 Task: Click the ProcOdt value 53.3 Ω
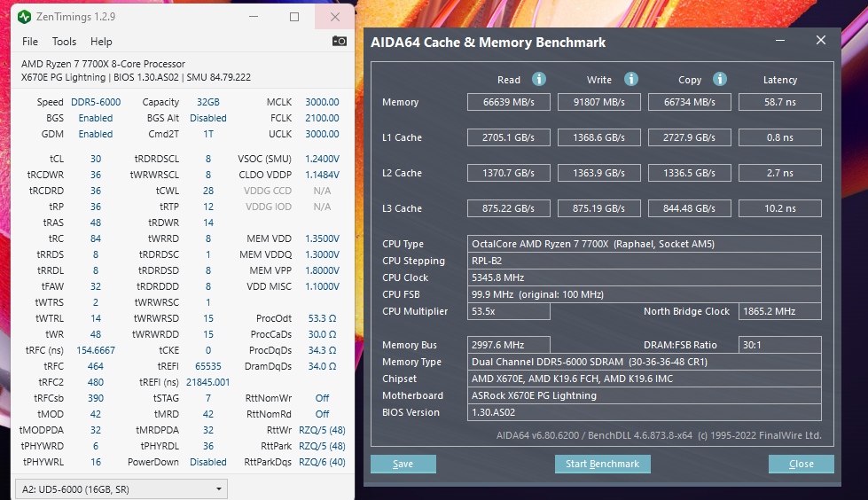point(322,318)
